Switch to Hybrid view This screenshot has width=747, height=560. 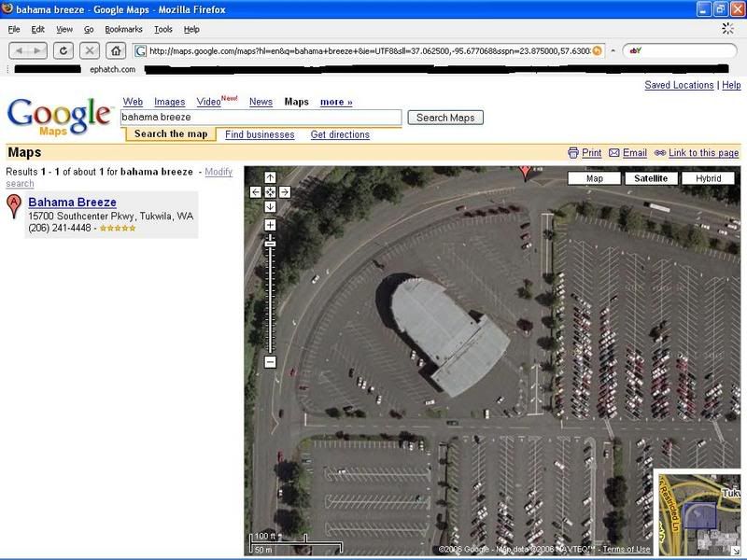point(708,178)
